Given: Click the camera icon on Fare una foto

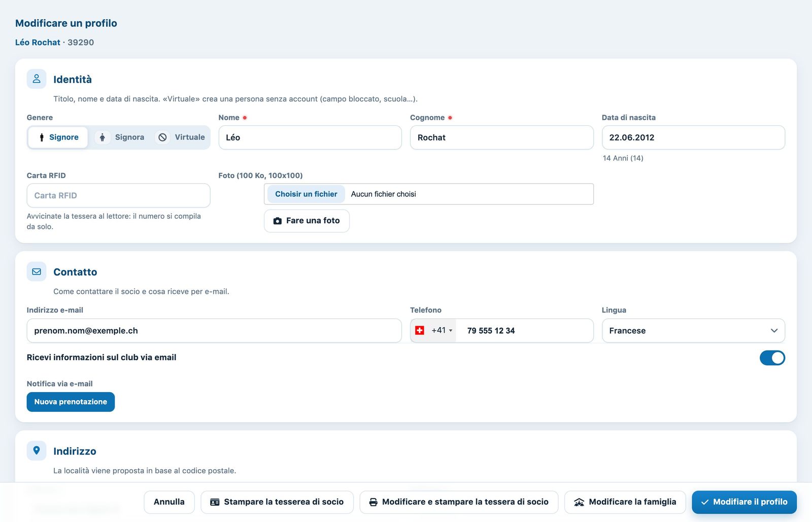Looking at the screenshot, I should pos(278,221).
